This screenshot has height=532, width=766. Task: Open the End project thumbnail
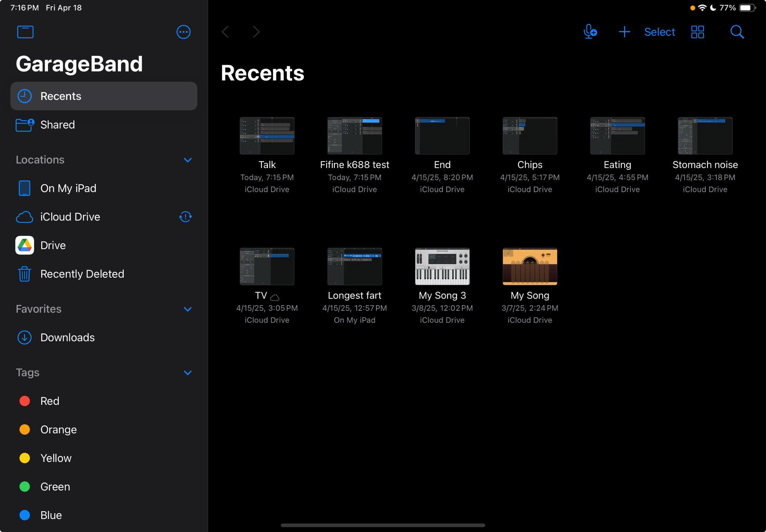(x=442, y=136)
